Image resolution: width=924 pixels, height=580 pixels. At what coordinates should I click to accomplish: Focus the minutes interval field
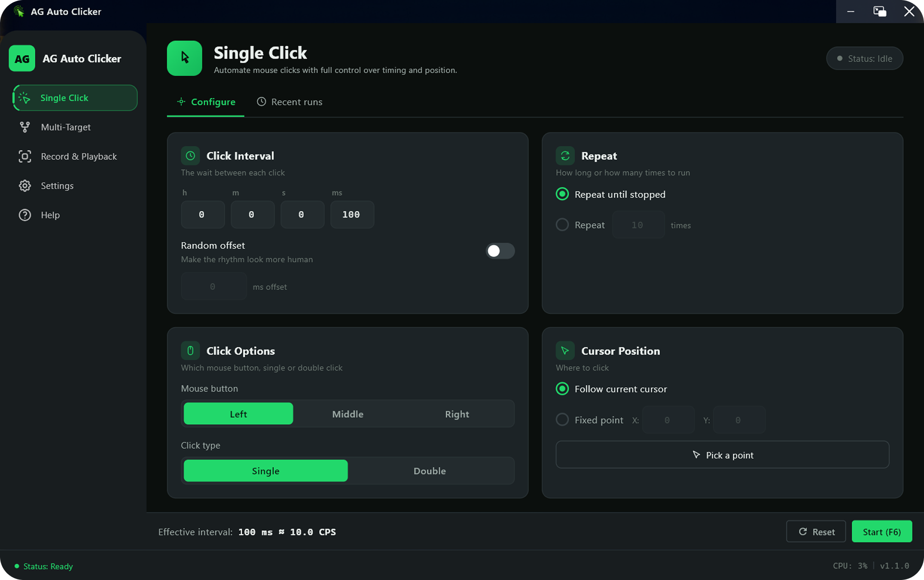253,214
